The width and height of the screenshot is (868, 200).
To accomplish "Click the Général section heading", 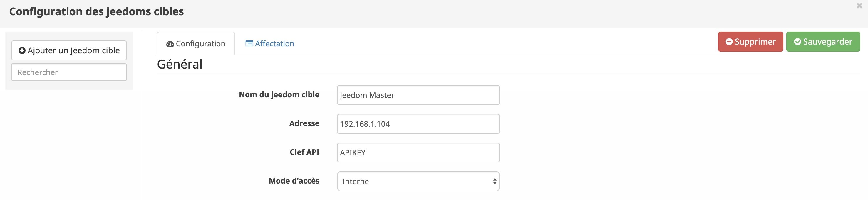I will [x=180, y=64].
